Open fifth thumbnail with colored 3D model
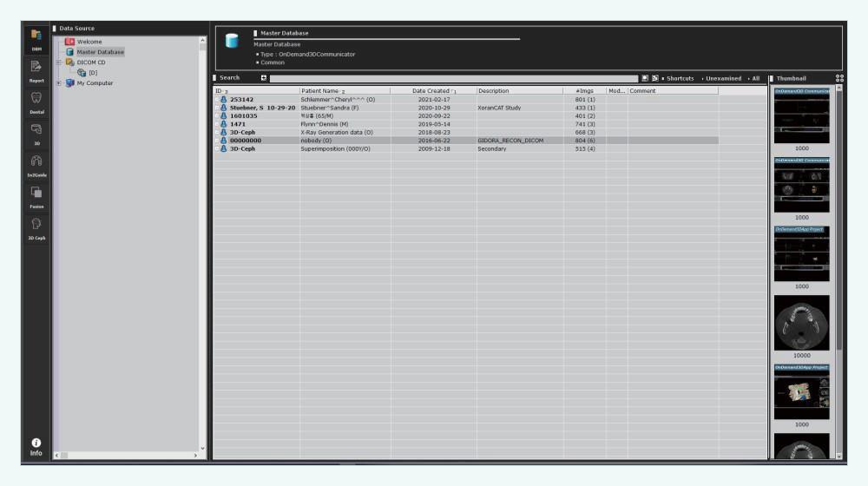Image resolution: width=868 pixels, height=486 pixels. pyautogui.click(x=801, y=391)
